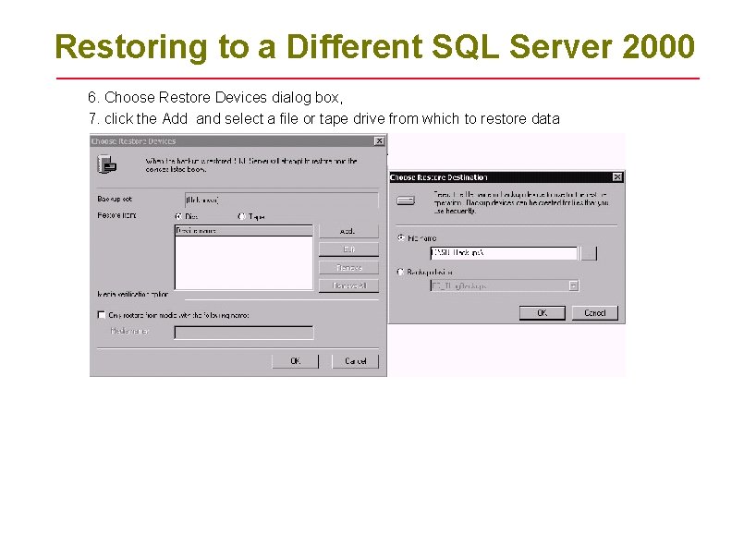
Task: Enable only restore from media with name checkbox
Action: tap(102, 315)
